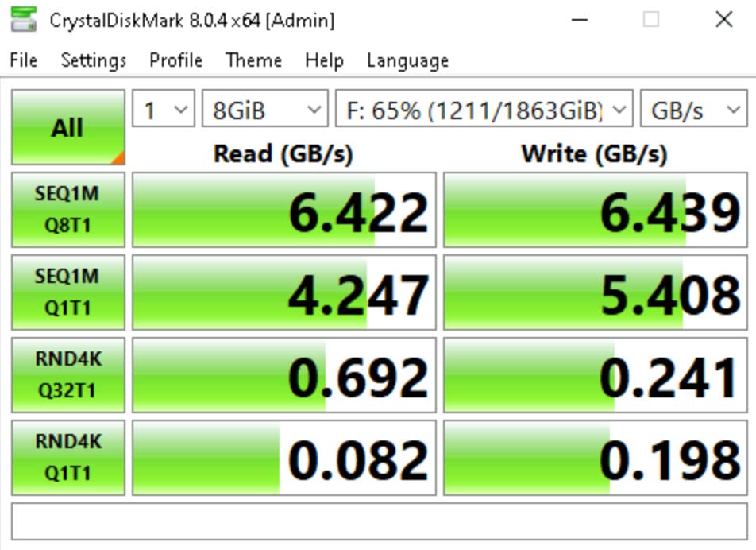Open the drive selector showing F: 65%
This screenshot has height=550, width=756.
coord(484,109)
